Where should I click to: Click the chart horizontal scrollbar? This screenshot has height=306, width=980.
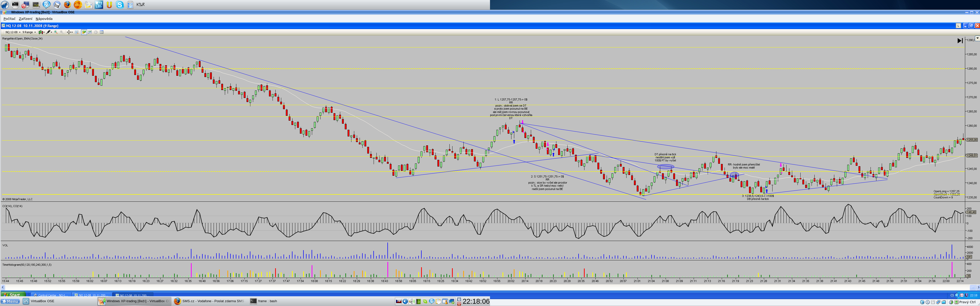point(490,287)
